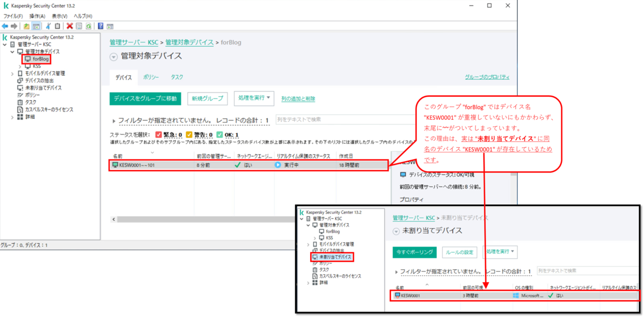Collapse the 管理サーバー KSC tree node
This screenshot has height=317, width=644.
click(5, 45)
